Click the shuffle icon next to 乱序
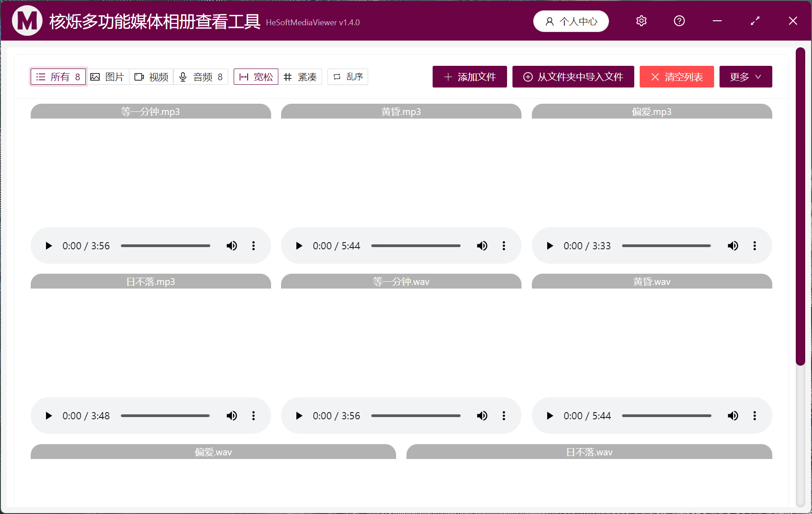This screenshot has height=514, width=812. click(x=336, y=77)
